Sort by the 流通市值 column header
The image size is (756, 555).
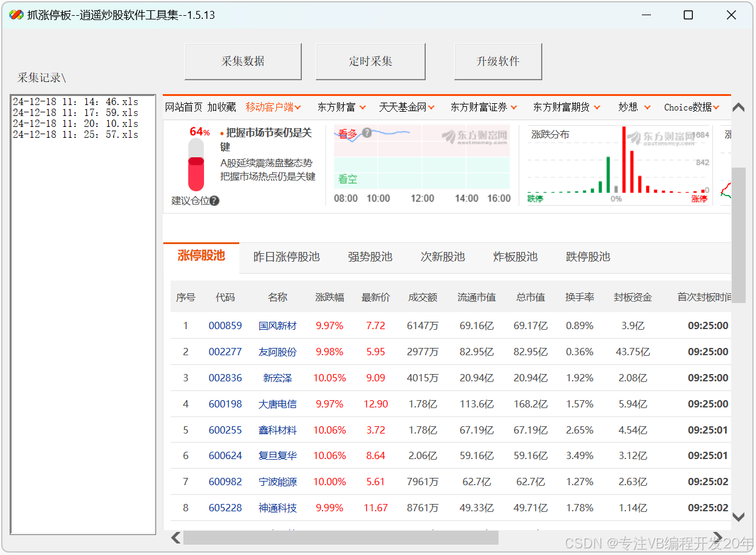tap(477, 298)
